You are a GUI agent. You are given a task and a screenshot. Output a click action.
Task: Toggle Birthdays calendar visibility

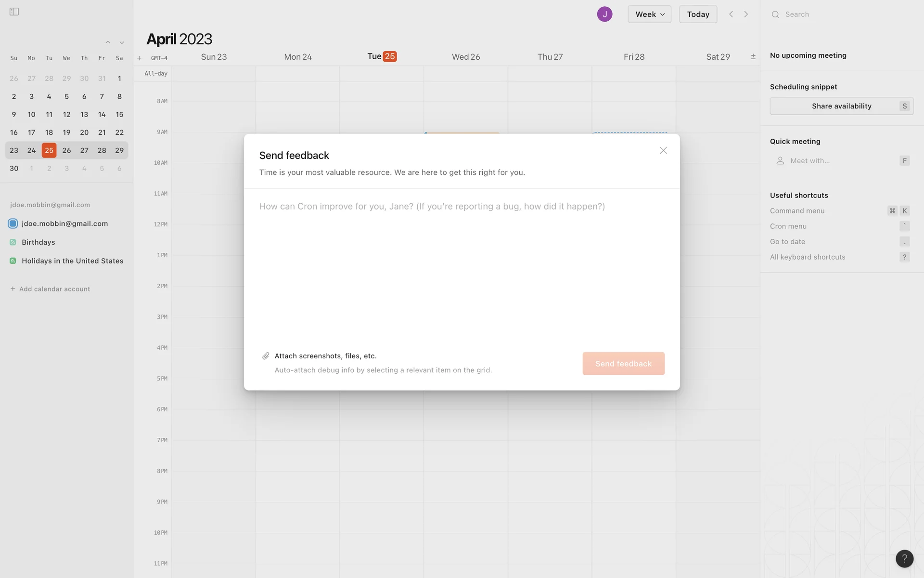pyautogui.click(x=13, y=242)
